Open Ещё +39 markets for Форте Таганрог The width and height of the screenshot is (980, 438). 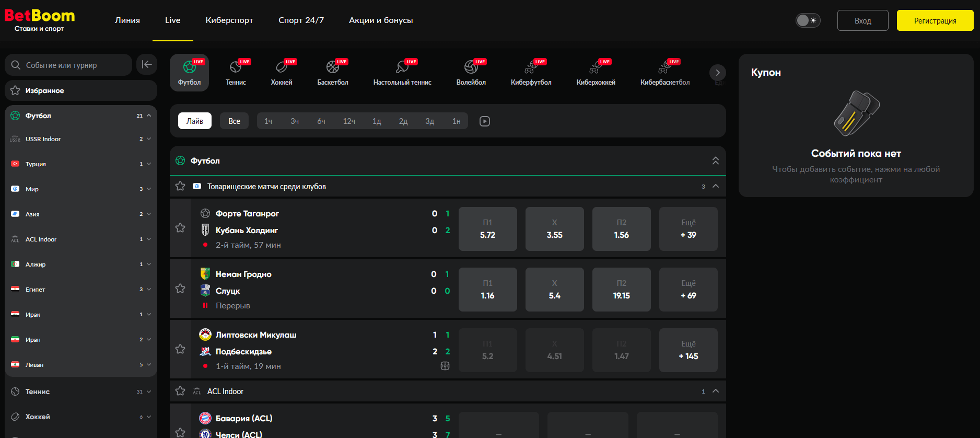(689, 229)
